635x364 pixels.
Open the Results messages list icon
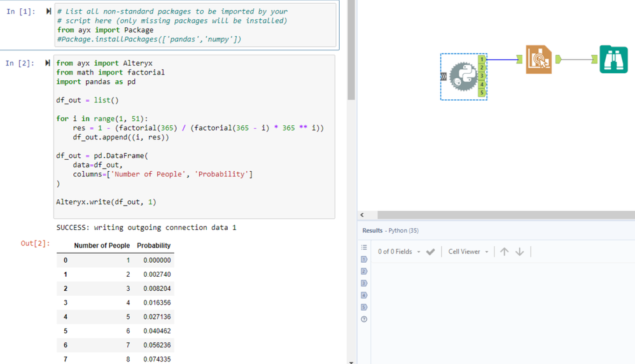coord(364,247)
